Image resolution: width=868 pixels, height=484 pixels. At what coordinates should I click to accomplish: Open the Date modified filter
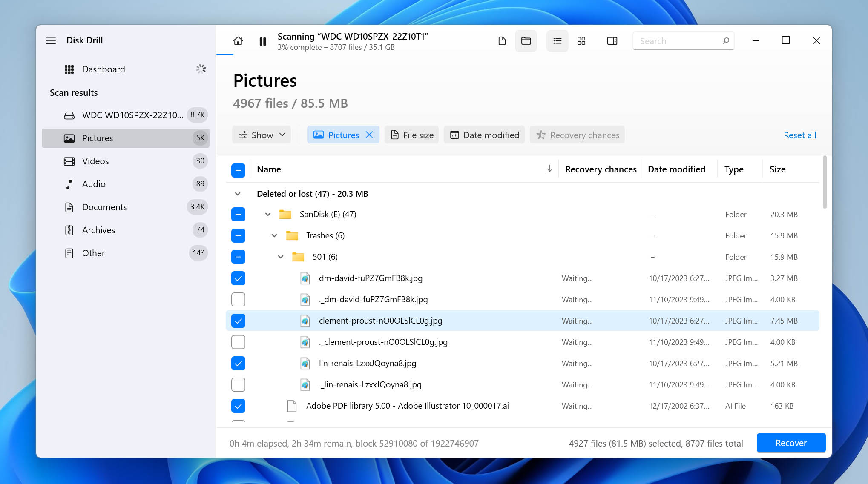coord(484,135)
